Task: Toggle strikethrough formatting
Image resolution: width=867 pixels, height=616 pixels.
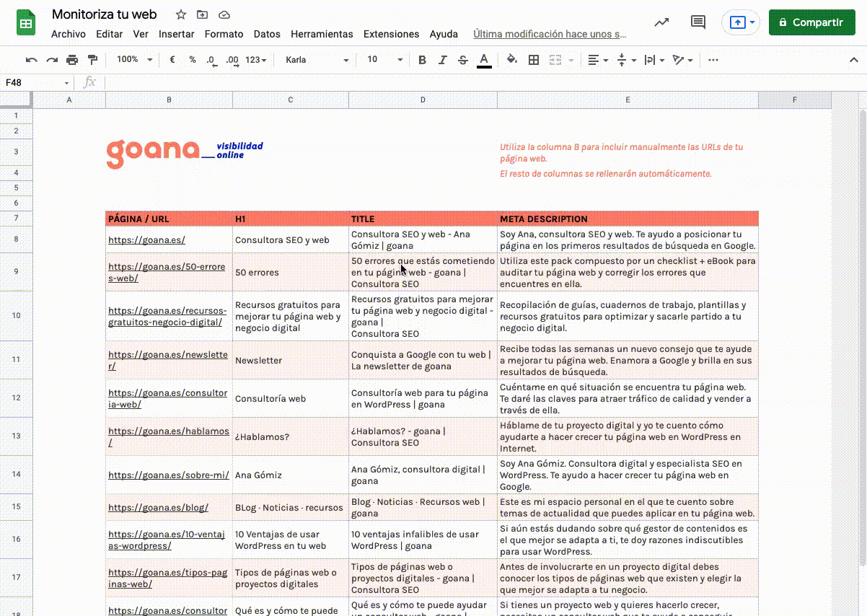Action: click(463, 60)
